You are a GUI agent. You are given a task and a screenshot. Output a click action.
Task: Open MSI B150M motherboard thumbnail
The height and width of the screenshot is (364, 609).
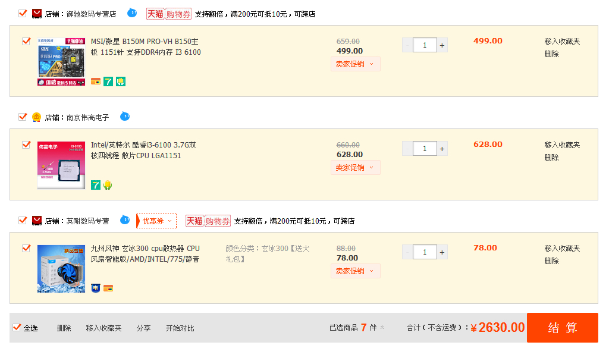tap(61, 61)
